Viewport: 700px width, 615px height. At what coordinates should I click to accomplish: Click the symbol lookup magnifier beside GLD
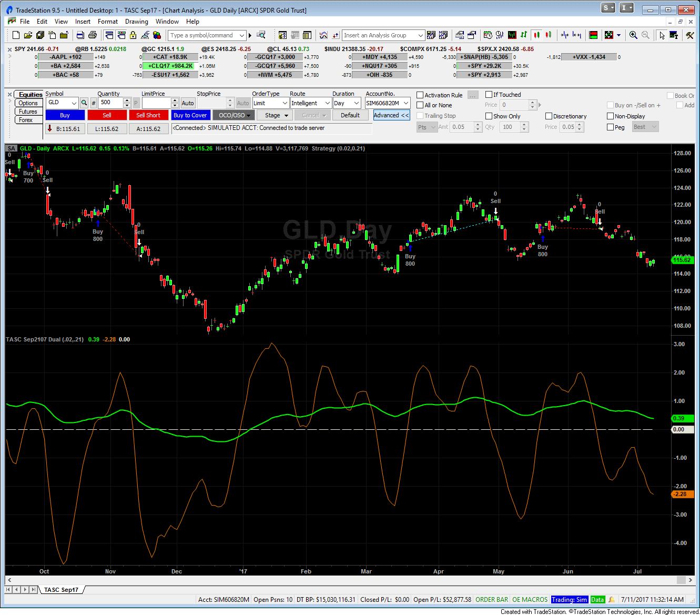pos(84,103)
